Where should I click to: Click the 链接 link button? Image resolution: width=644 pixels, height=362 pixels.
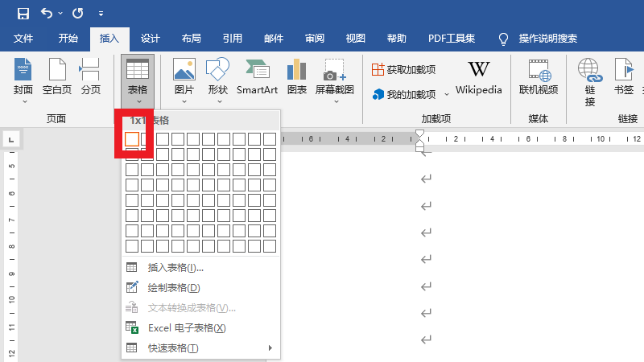[590, 82]
